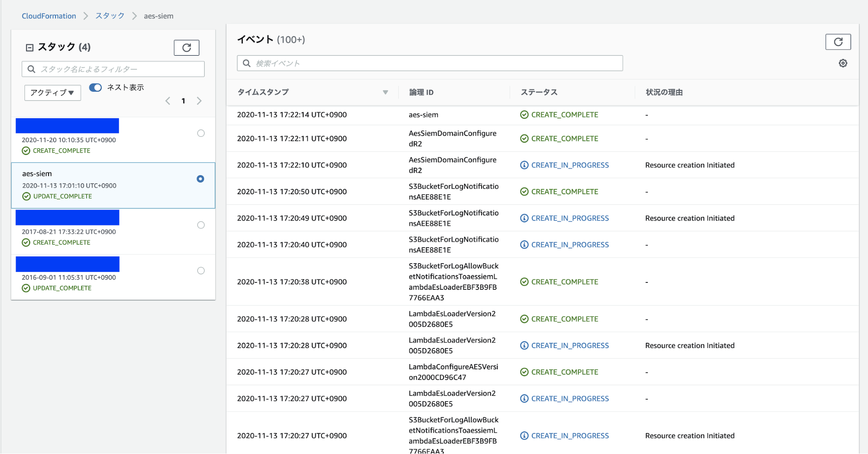The image size is (868, 454).
Task: Click CREATE_COMPLETE status at 17:20:27
Action: pyautogui.click(x=564, y=372)
